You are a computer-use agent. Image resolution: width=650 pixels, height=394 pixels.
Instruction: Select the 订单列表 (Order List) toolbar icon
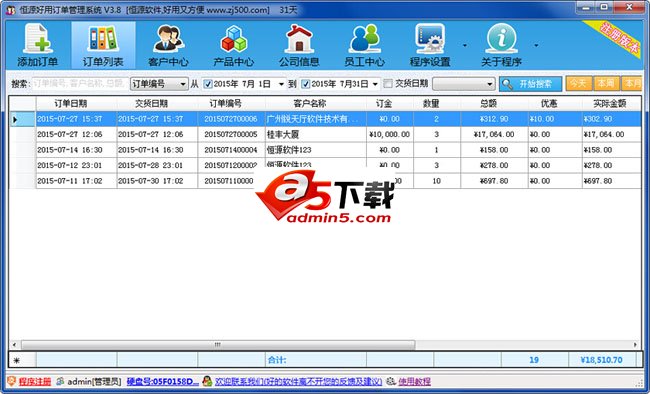(103, 45)
